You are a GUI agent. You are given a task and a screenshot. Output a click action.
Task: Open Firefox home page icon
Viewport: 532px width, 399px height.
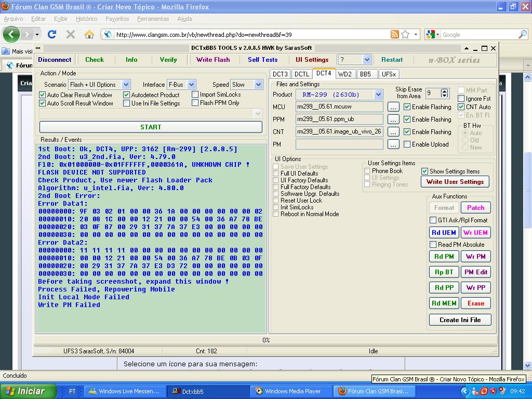pos(89,34)
